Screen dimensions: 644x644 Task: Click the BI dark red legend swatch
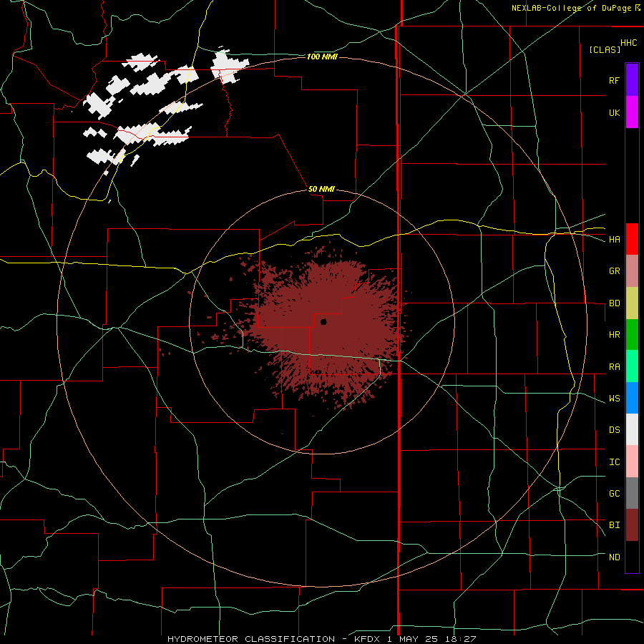pos(632,525)
